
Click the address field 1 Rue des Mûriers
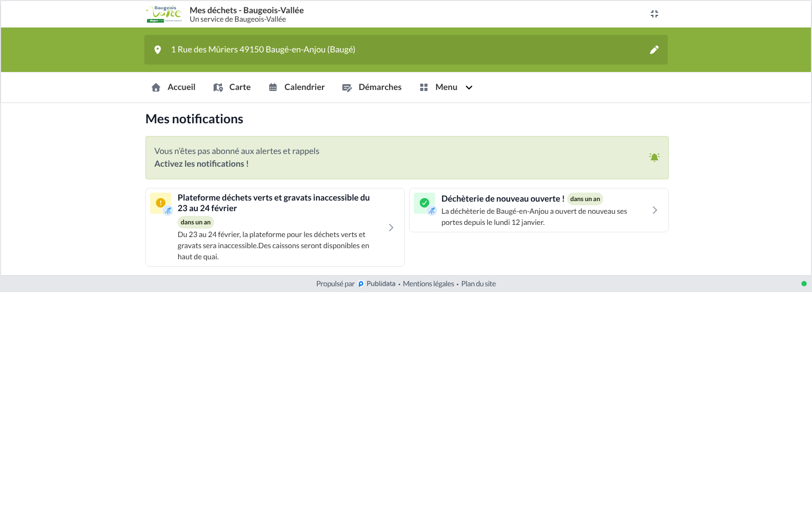coord(406,50)
